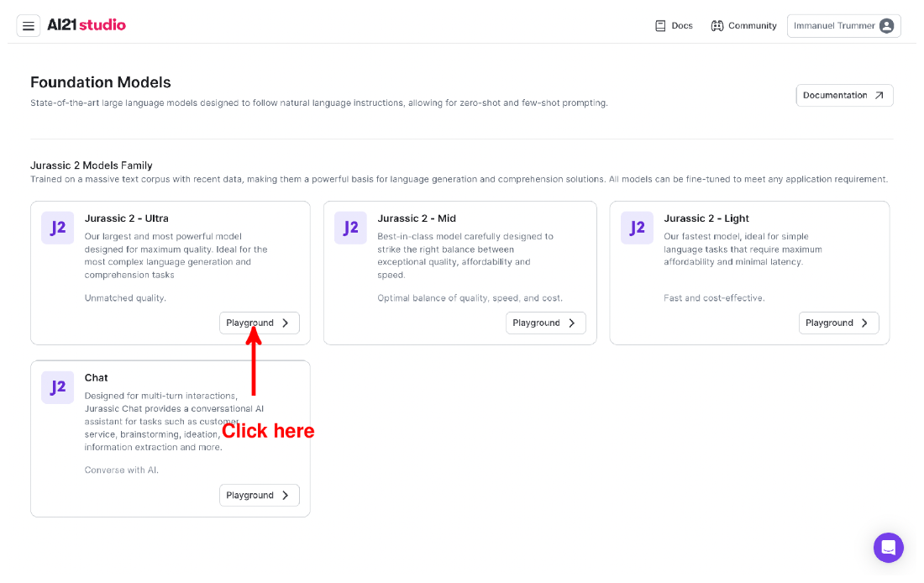924x583 pixels.
Task: Click the chevron on Jurassic 2 - Mid Playground
Action: coord(572,323)
